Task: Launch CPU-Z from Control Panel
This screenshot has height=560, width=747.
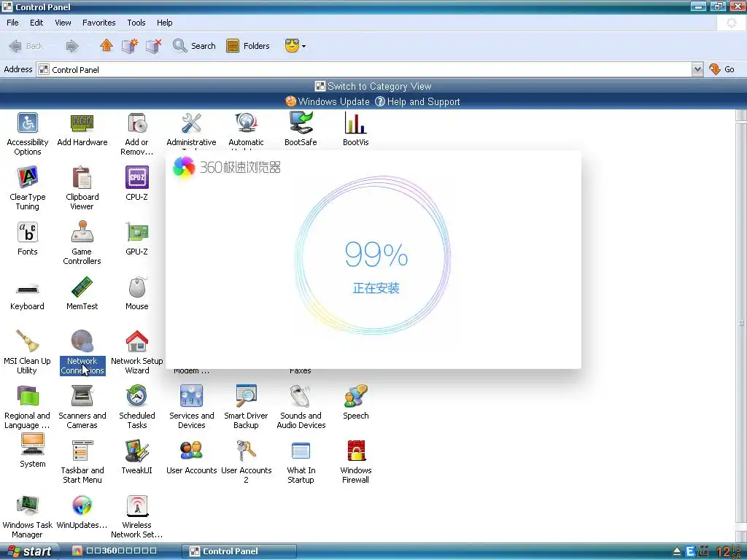Action: tap(136, 178)
